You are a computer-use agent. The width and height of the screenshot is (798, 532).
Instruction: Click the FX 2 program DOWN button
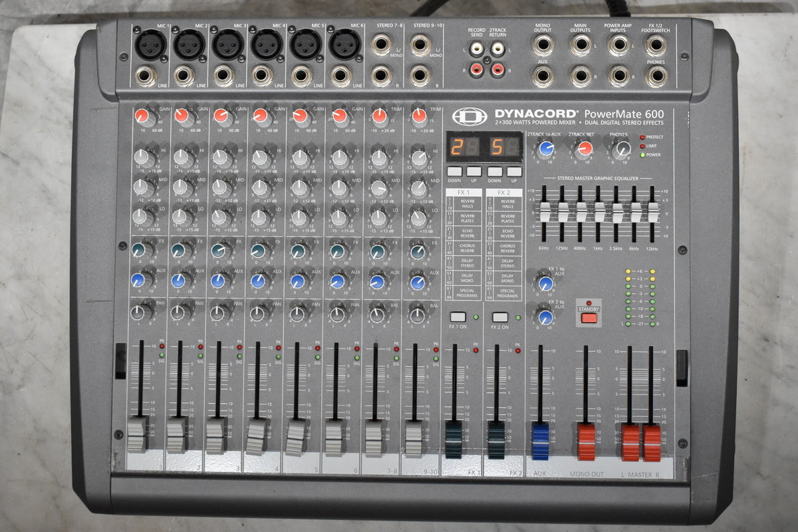pos(495,171)
